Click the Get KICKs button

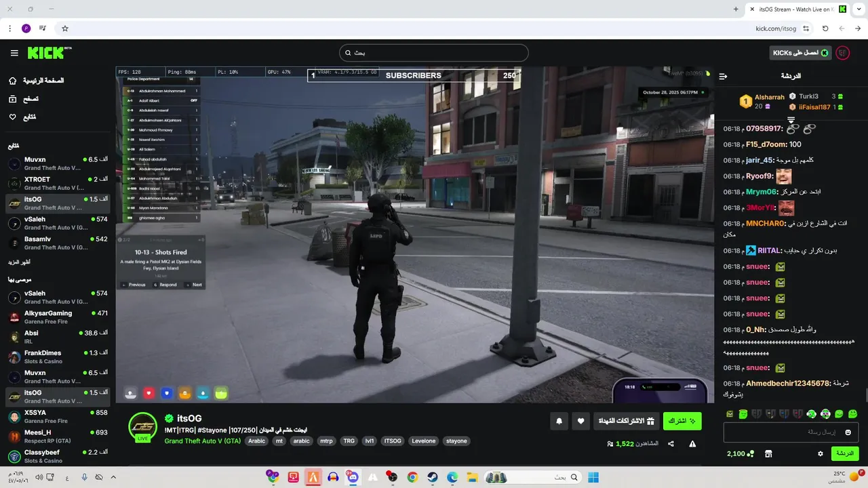pos(800,53)
